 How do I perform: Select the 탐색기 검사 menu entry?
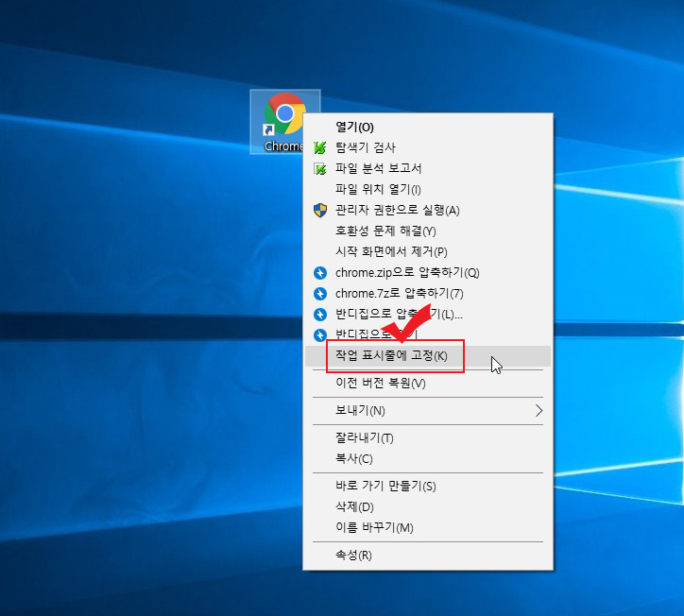click(428, 148)
